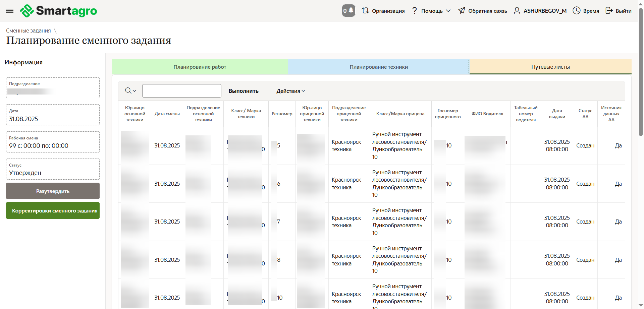Image resolution: width=644 pixels, height=309 pixels.
Task: Open the notifications bell badge
Action: click(x=348, y=11)
